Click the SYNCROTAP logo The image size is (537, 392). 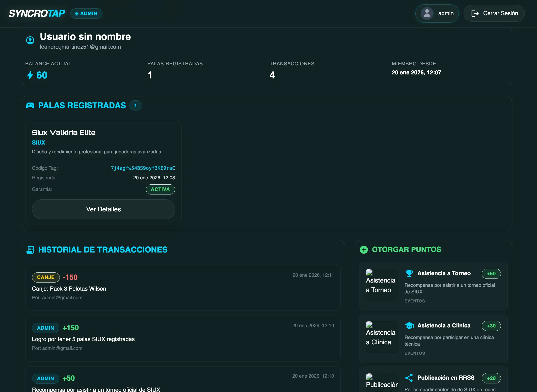tap(37, 13)
